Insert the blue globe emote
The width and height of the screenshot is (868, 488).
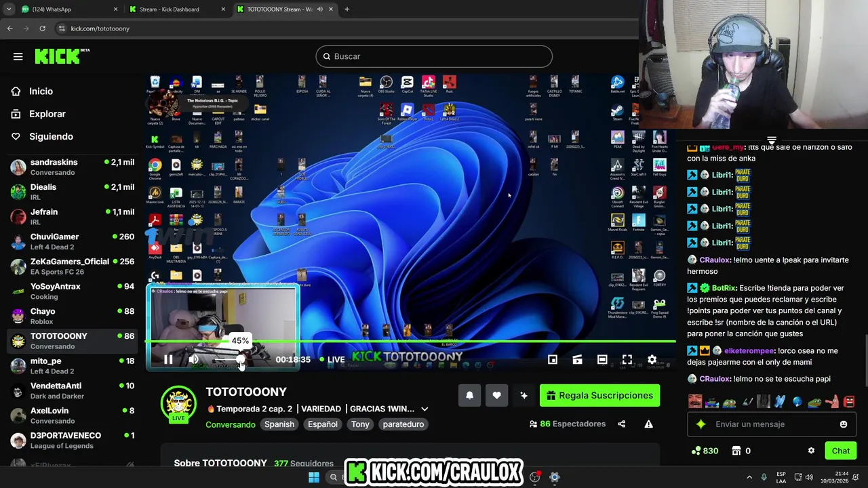pos(797,401)
